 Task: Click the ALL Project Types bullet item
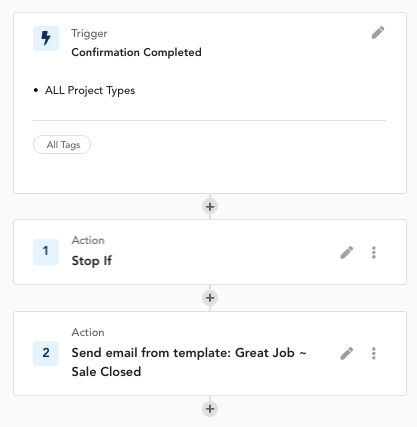click(x=90, y=91)
